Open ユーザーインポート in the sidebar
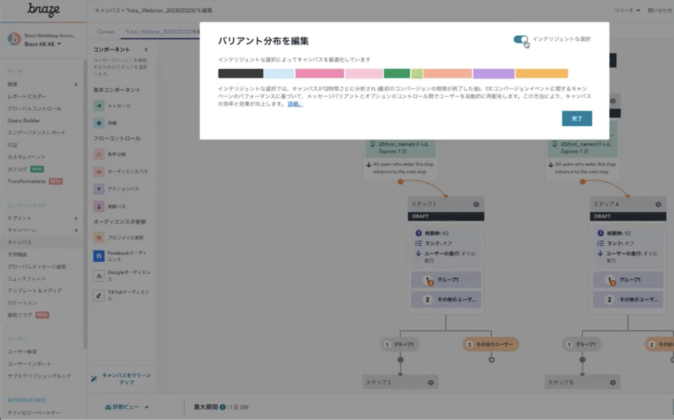674x420 pixels. tap(29, 364)
